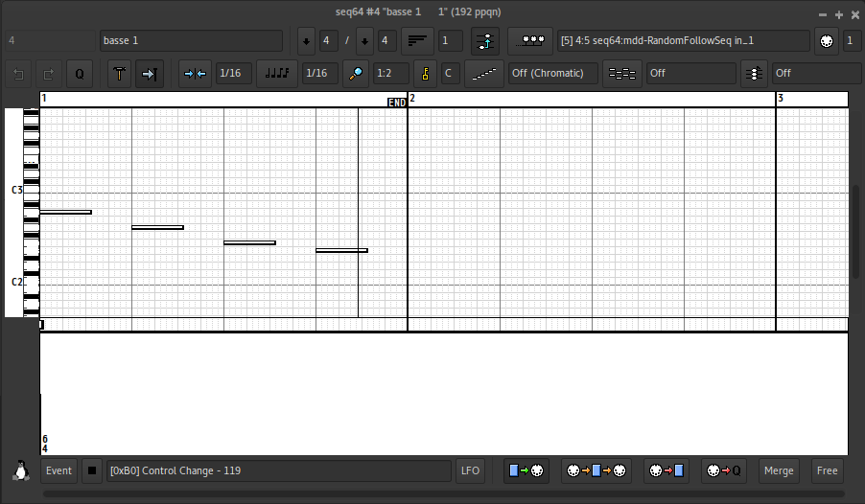Toggle the follow-progress arrow button
Viewport: 865px width, 504px height.
(x=149, y=74)
